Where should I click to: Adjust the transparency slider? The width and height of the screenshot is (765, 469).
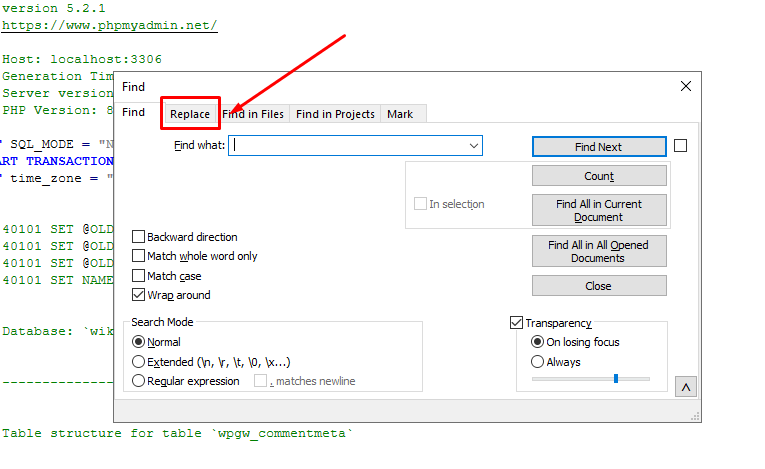pyautogui.click(x=615, y=378)
